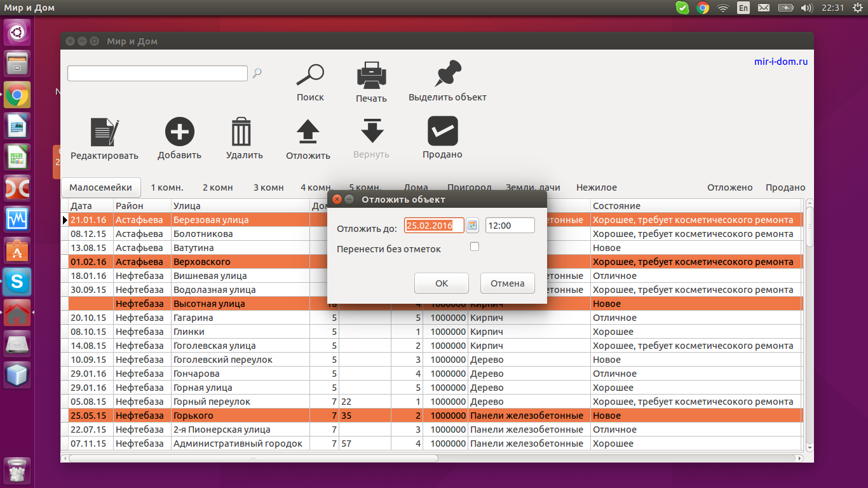Switch to the Продано tab

(785, 187)
